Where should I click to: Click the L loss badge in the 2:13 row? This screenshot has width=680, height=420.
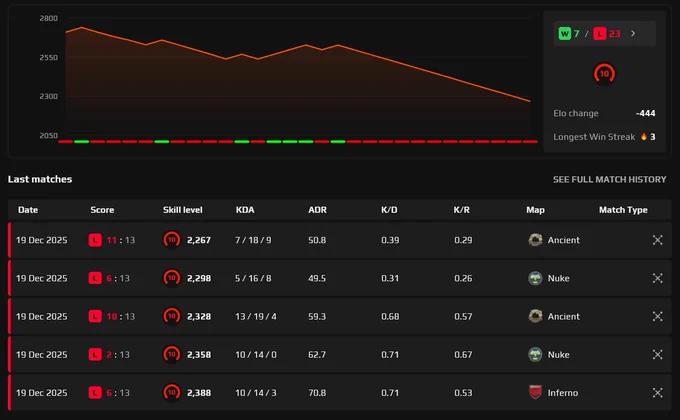(95, 354)
